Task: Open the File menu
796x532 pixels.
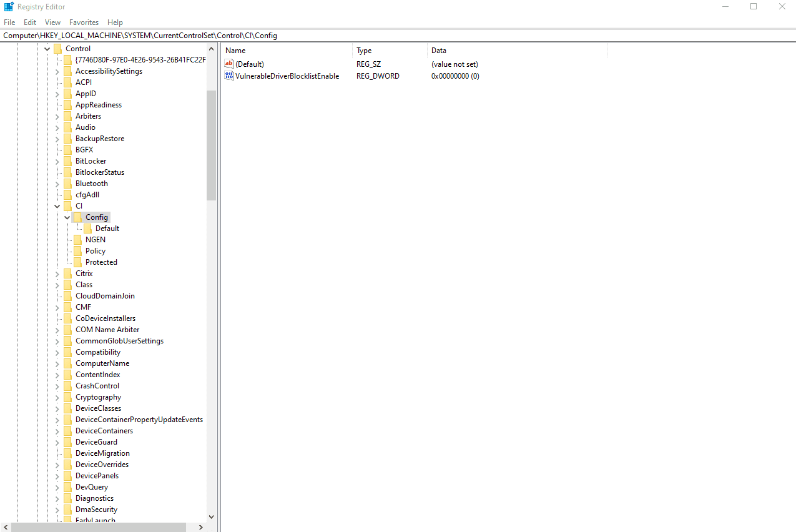Action: coord(9,22)
